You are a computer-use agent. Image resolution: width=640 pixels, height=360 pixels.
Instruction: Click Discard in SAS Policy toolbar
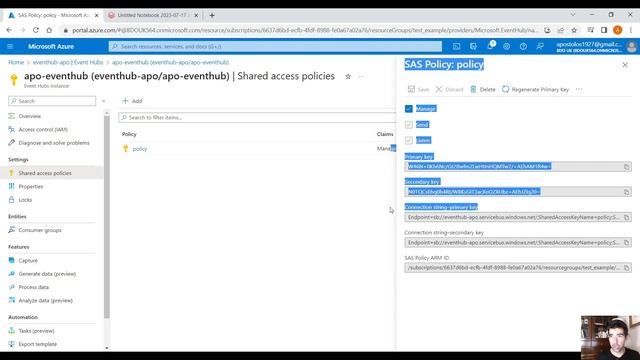tap(449, 89)
